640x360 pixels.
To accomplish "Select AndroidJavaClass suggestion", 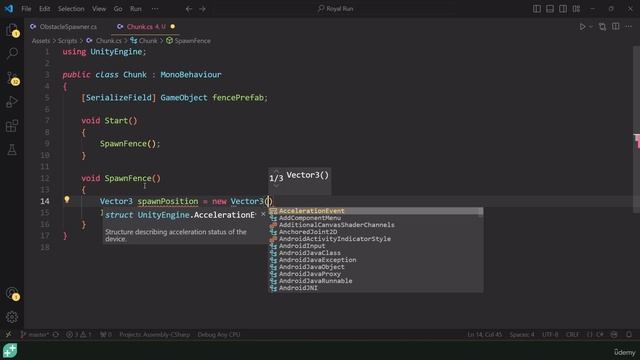I will [x=376, y=253].
